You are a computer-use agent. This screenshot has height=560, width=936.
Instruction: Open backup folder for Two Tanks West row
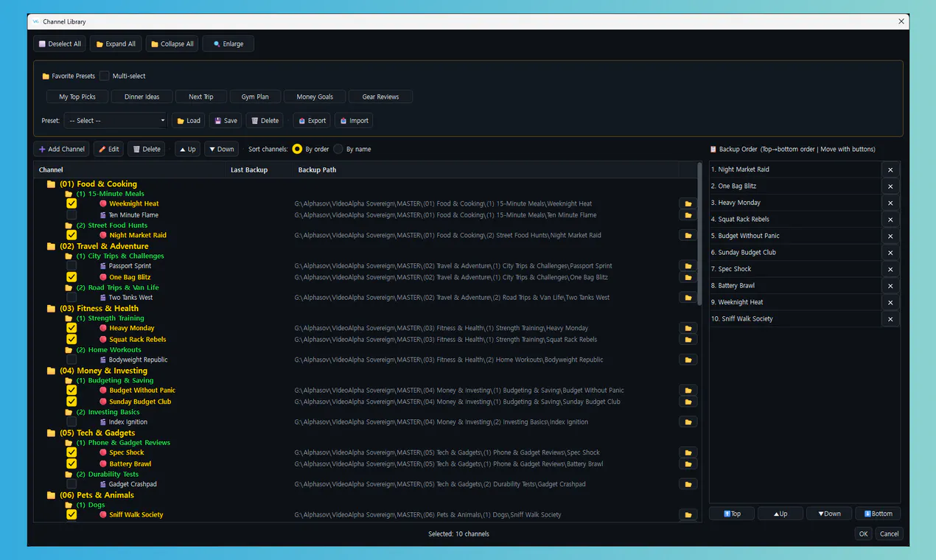(x=688, y=298)
